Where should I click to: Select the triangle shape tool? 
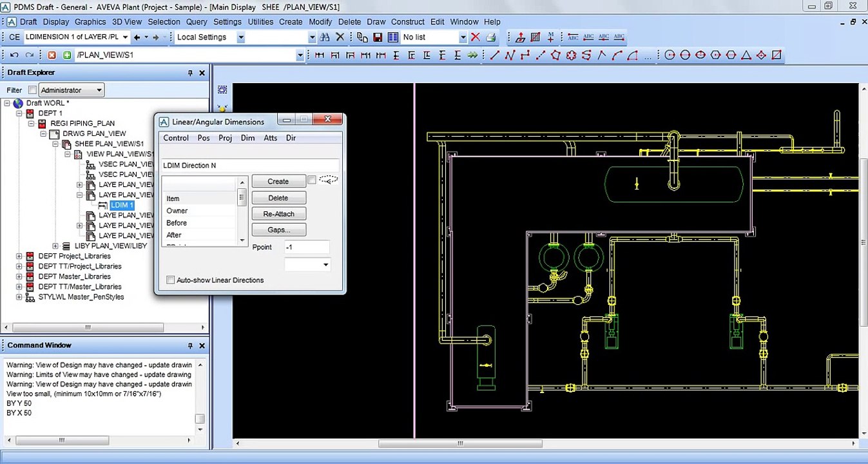point(746,55)
